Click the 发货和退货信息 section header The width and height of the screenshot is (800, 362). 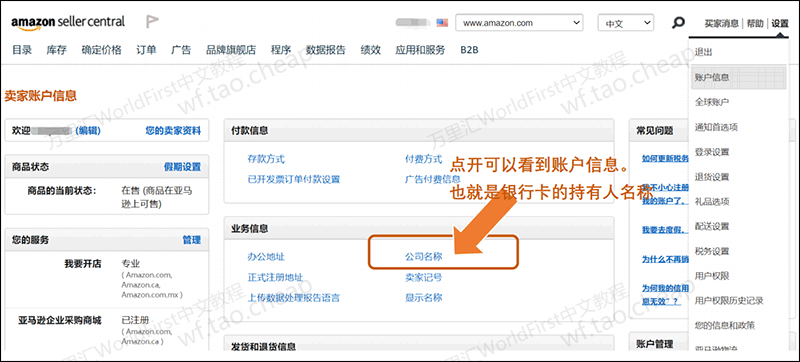pos(264,347)
